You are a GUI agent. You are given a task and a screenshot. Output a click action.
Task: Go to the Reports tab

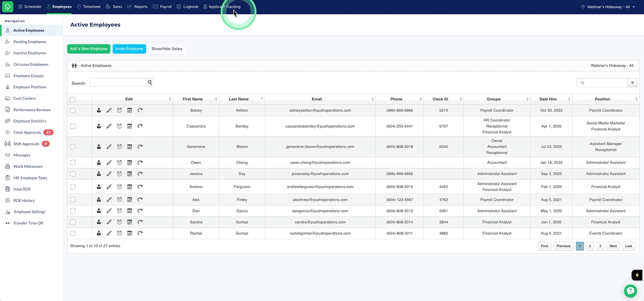137,7
